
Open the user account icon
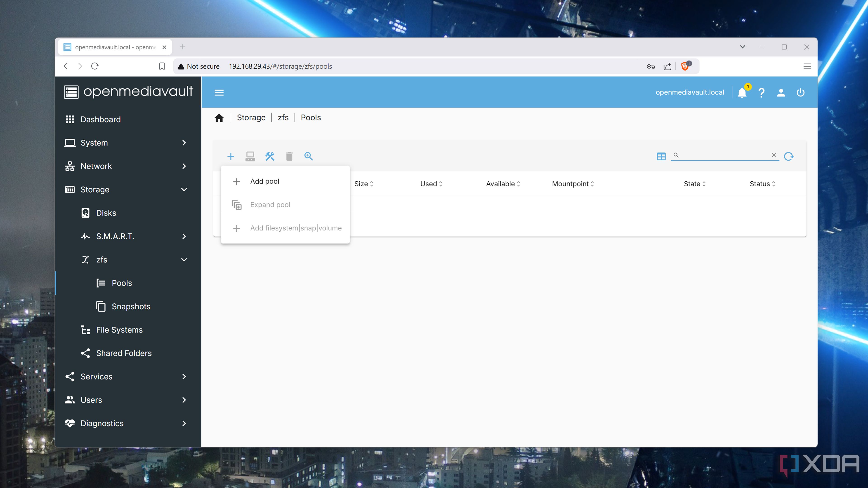(781, 93)
